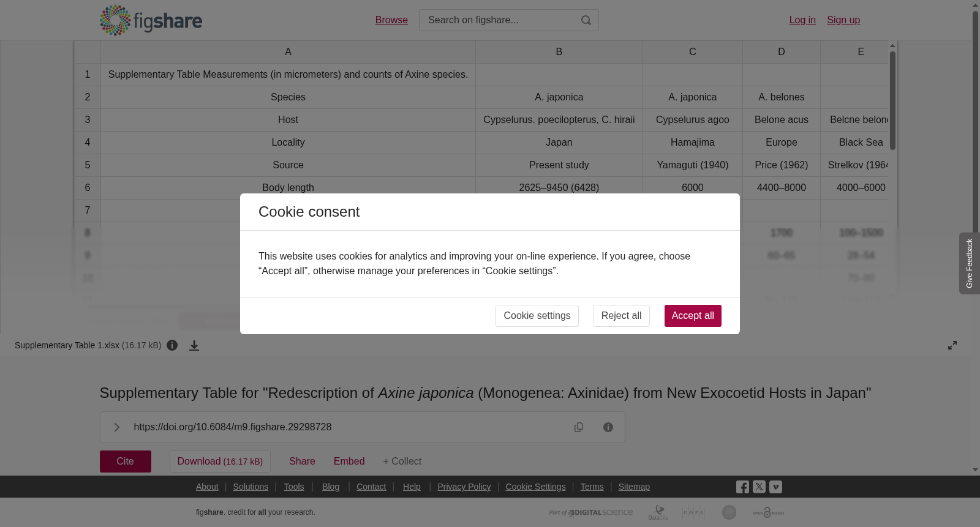Click the Digital Science logo

point(591,512)
